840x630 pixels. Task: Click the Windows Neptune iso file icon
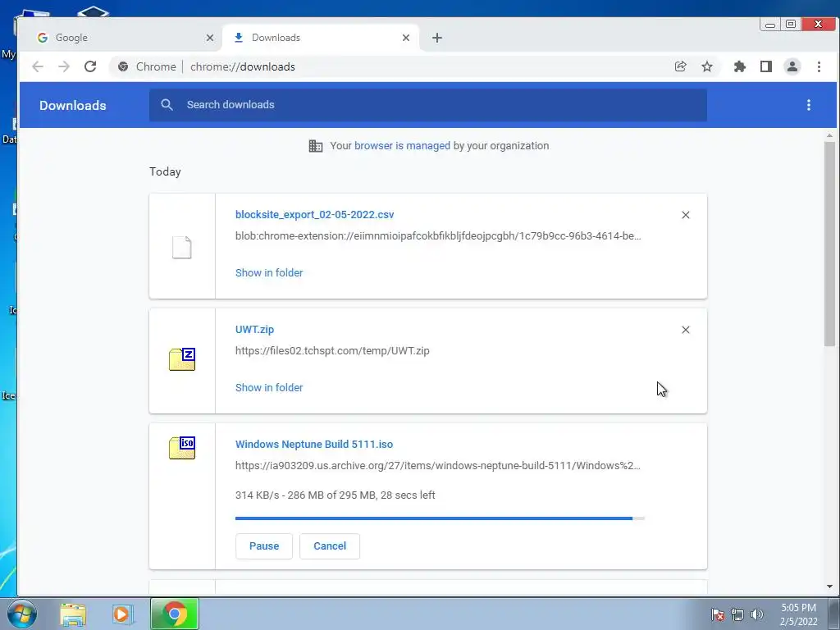(182, 447)
